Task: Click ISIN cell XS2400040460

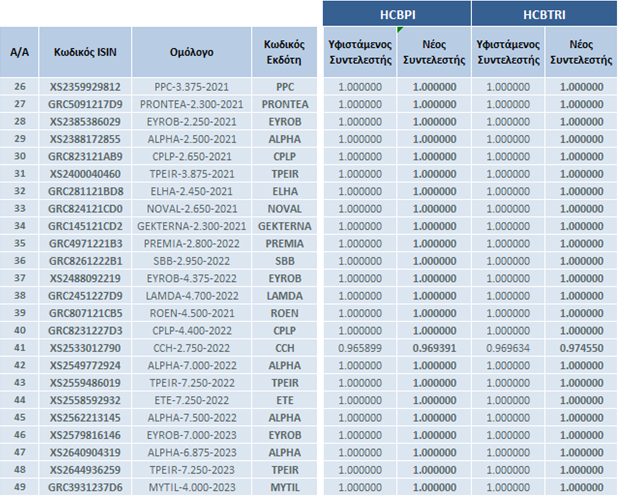Action: coord(85,174)
